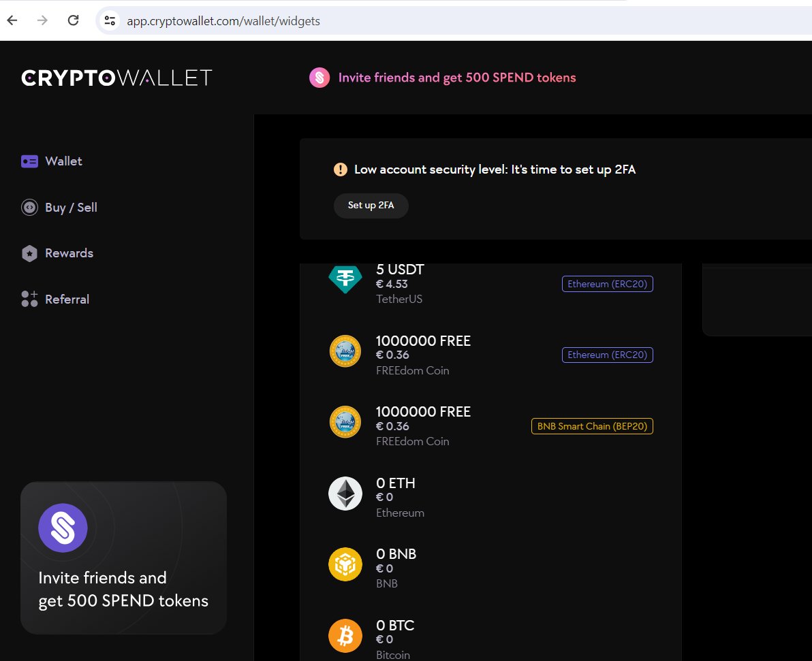Click the low account security level message
This screenshot has height=661, width=812.
[x=495, y=170]
